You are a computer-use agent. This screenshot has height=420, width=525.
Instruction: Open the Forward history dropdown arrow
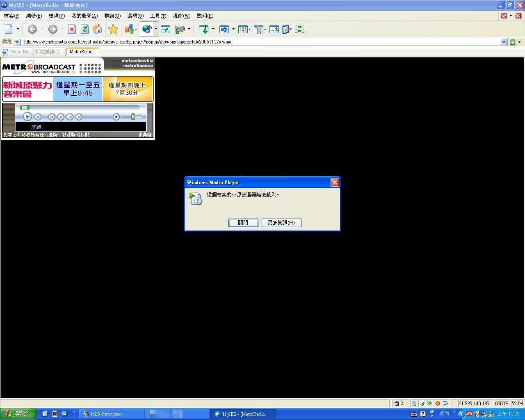click(62, 29)
